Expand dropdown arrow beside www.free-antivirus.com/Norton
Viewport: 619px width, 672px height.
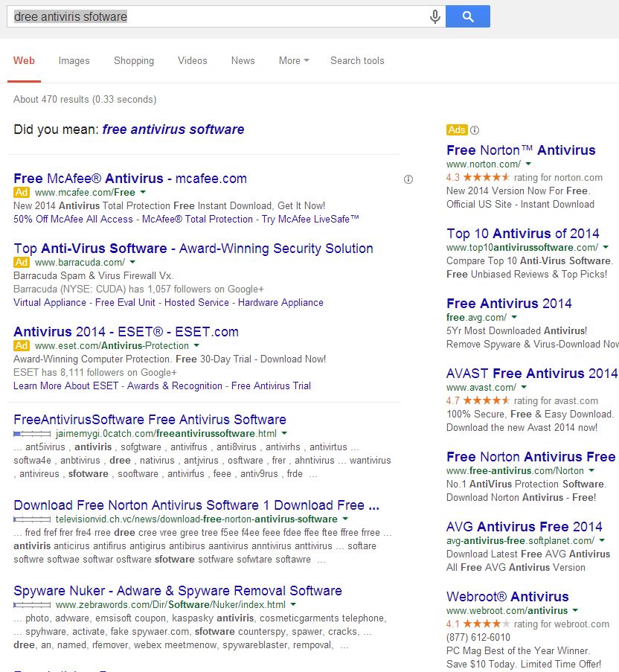[591, 470]
